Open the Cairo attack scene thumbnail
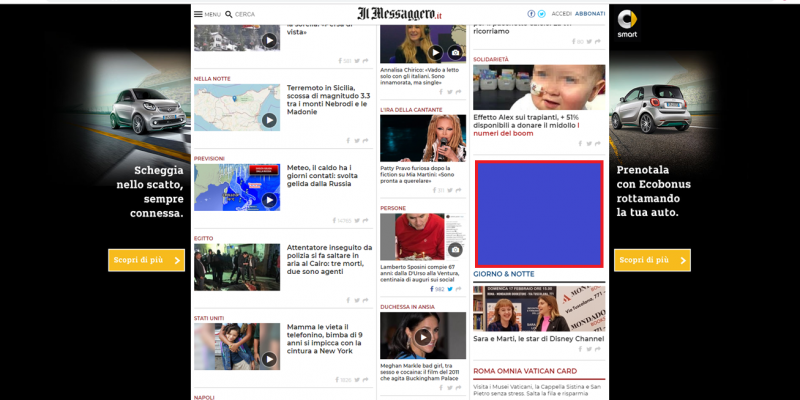 pyautogui.click(x=237, y=267)
